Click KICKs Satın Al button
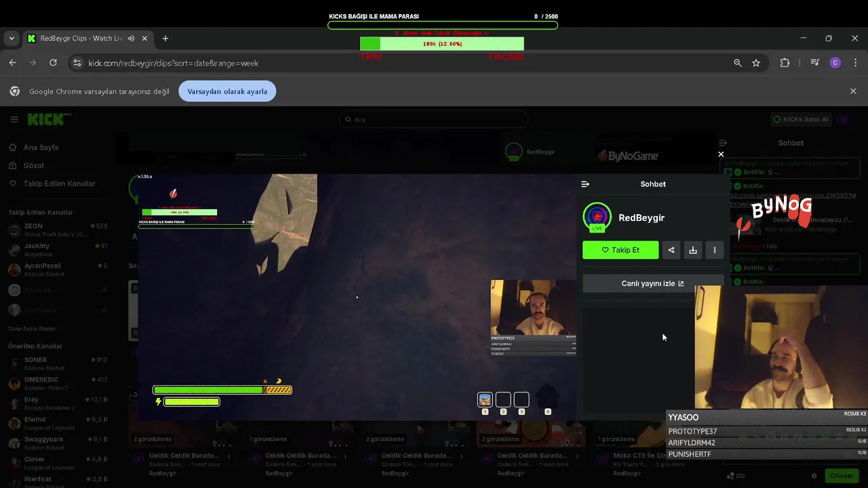 tap(801, 119)
